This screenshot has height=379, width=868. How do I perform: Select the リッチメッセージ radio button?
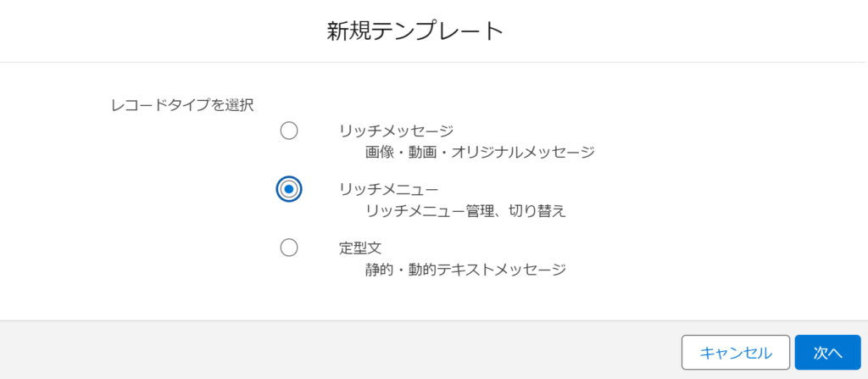coord(289,131)
